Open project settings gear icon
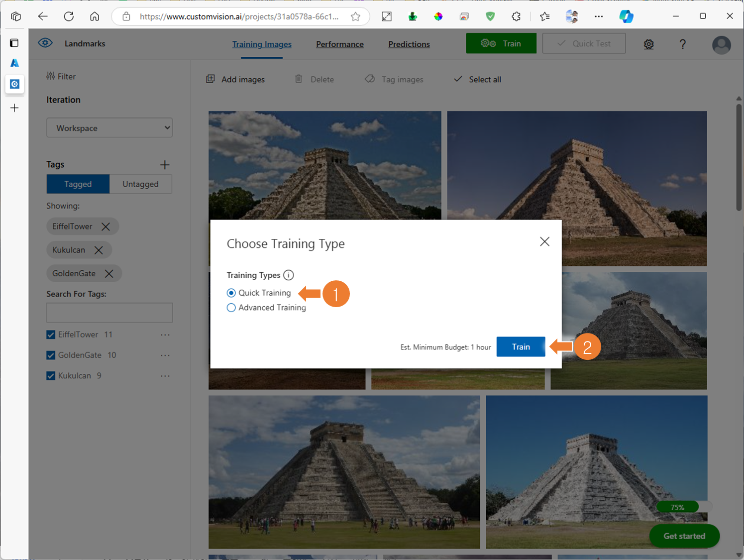Image resolution: width=744 pixels, height=560 pixels. (x=648, y=44)
